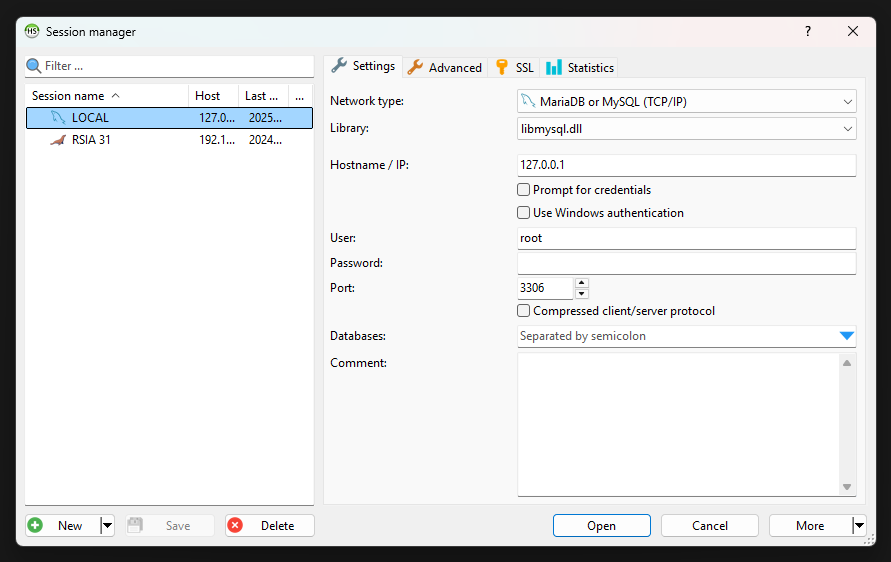Click the Open button
Viewport: 891px width, 562px height.
[601, 526]
